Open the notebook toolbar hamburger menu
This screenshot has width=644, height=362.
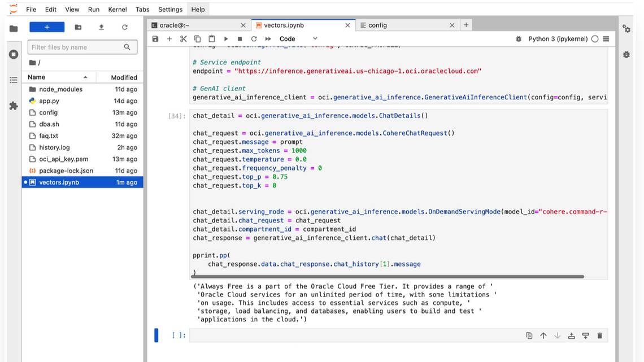pos(606,38)
